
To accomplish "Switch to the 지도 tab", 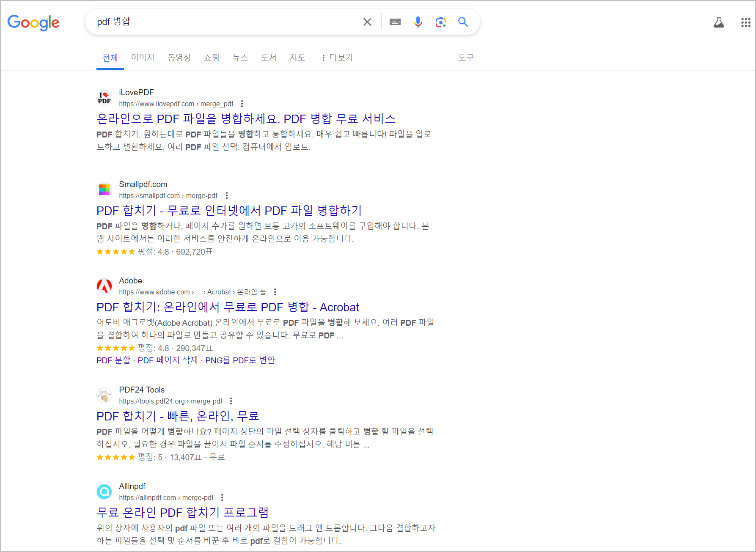I will tap(297, 58).
